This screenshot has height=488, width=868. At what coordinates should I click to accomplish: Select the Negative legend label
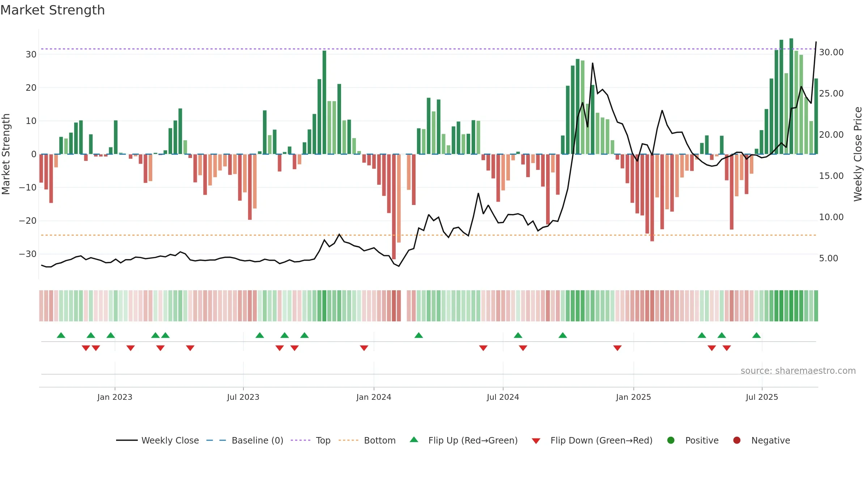771,440
